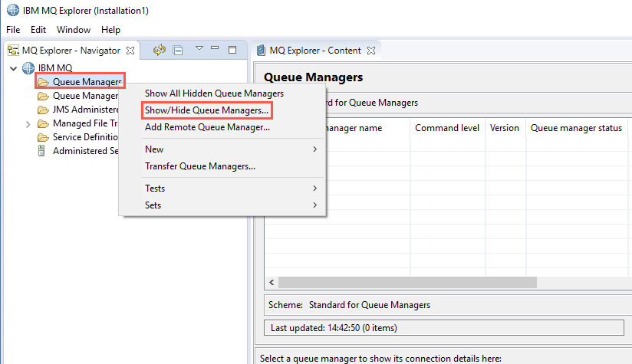Screen dimensions: 632x364
Task: Click the Collapse All icon in Navigator
Action: [178, 51]
